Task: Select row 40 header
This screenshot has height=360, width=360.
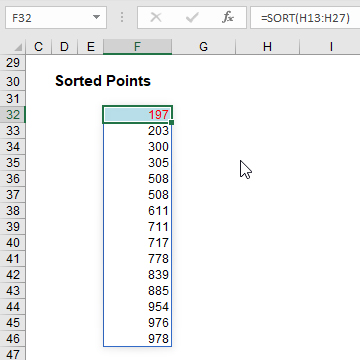Action: pyautogui.click(x=13, y=243)
